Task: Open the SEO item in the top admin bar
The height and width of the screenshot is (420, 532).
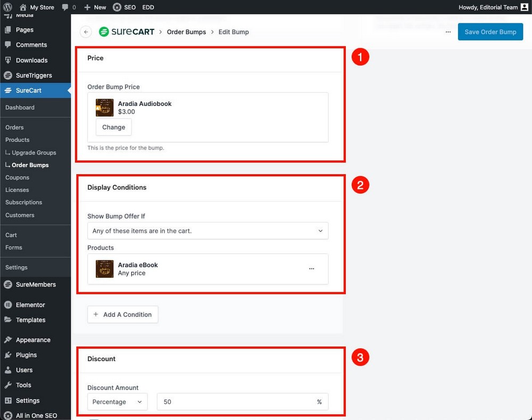Action: point(124,7)
